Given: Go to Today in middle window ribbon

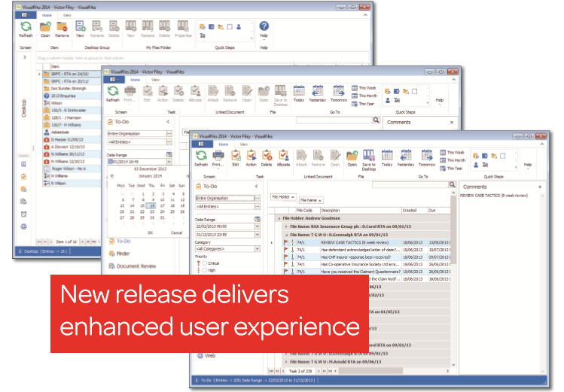Looking at the screenshot, I should (299, 94).
